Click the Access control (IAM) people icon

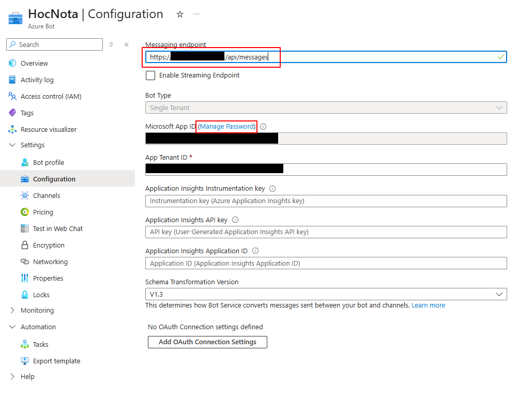click(12, 96)
